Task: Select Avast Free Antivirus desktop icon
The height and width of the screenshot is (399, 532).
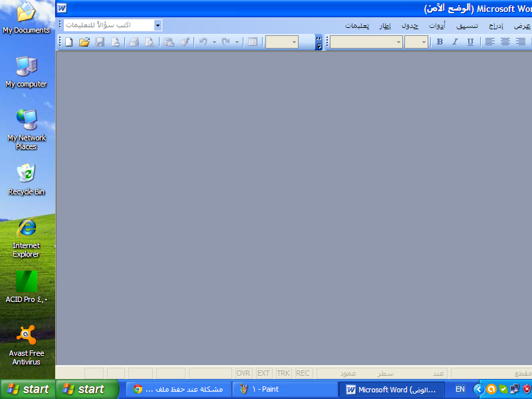Action: pyautogui.click(x=26, y=345)
